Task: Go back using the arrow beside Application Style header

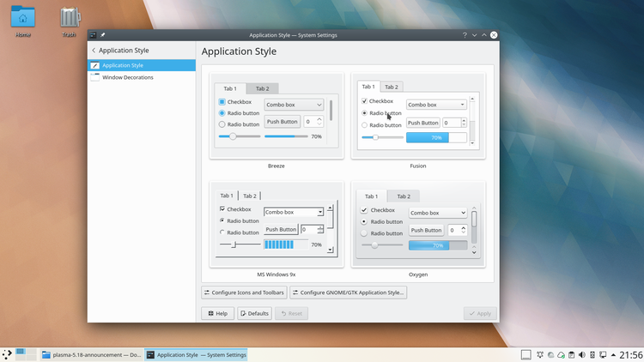Action: 94,50
